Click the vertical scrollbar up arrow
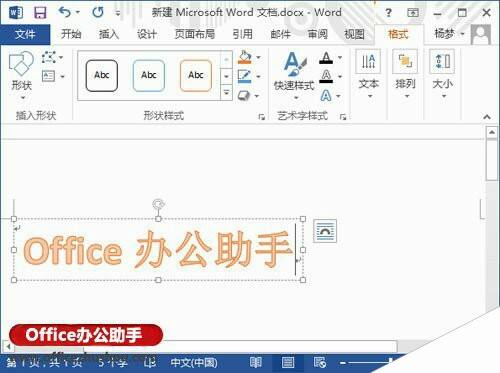This screenshot has width=500, height=373. coord(492,133)
